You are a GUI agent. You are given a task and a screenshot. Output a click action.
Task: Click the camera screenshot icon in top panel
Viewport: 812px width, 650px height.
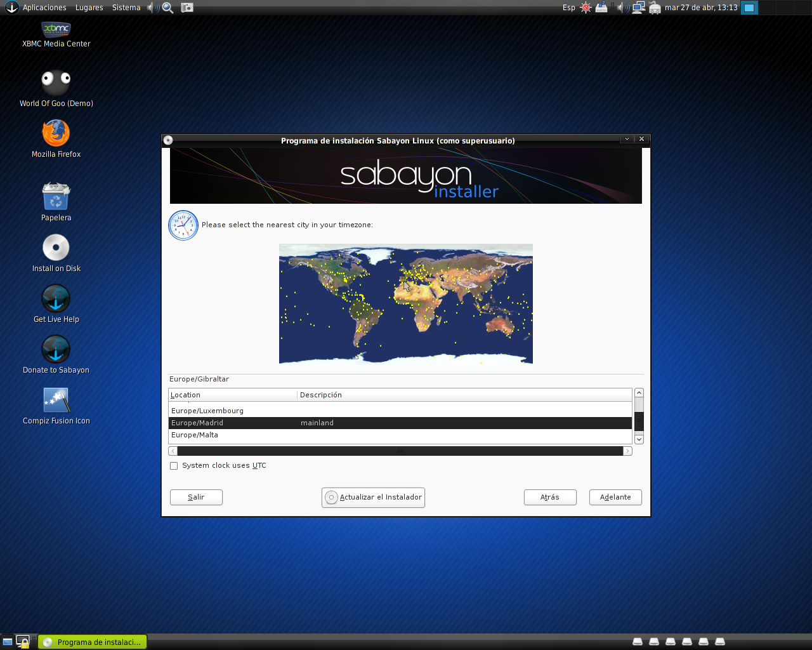click(187, 8)
